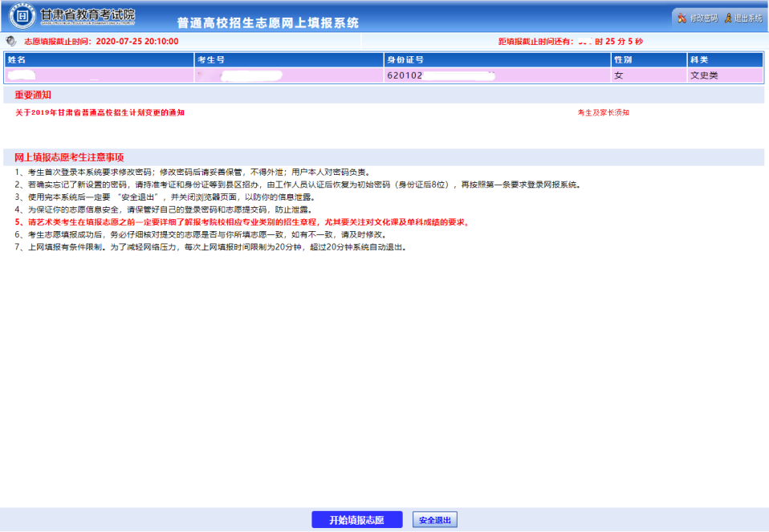Click the 重要通知 section heading
The width and height of the screenshot is (769, 532).
coord(34,95)
